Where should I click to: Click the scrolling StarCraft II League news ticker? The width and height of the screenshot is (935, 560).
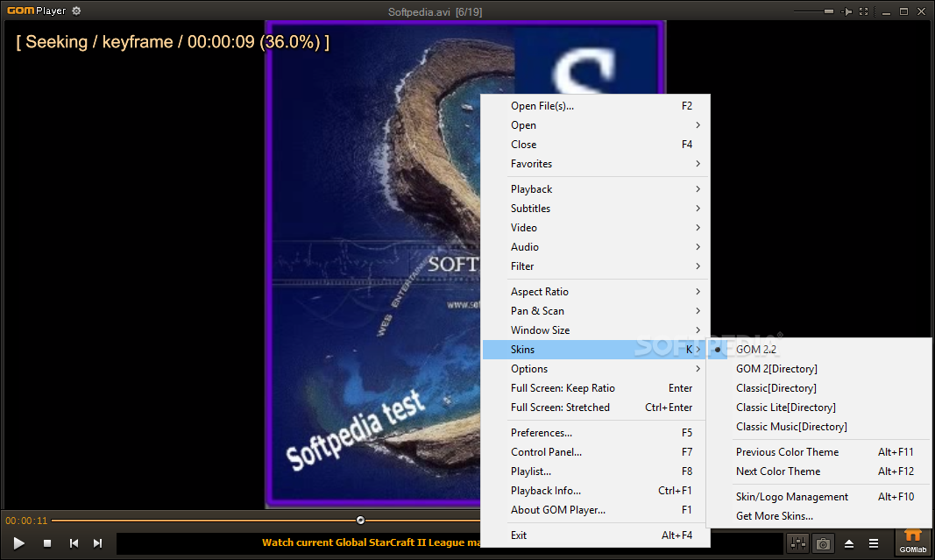tap(371, 542)
